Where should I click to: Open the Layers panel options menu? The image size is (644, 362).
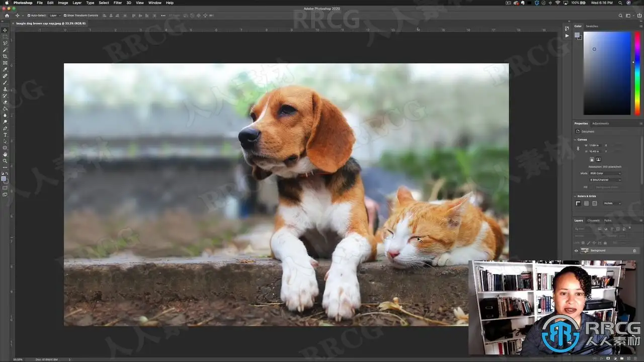(x=640, y=220)
